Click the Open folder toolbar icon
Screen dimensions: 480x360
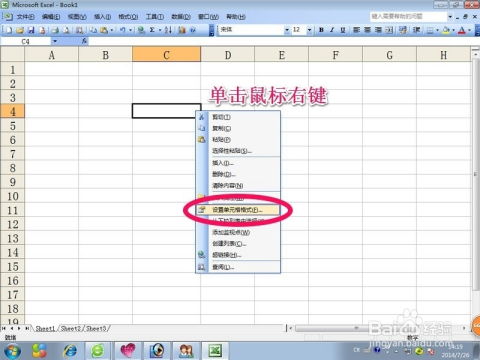tap(20, 30)
